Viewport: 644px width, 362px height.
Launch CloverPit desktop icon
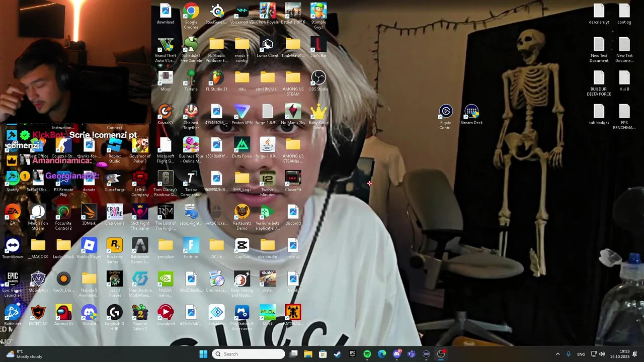tap(293, 181)
